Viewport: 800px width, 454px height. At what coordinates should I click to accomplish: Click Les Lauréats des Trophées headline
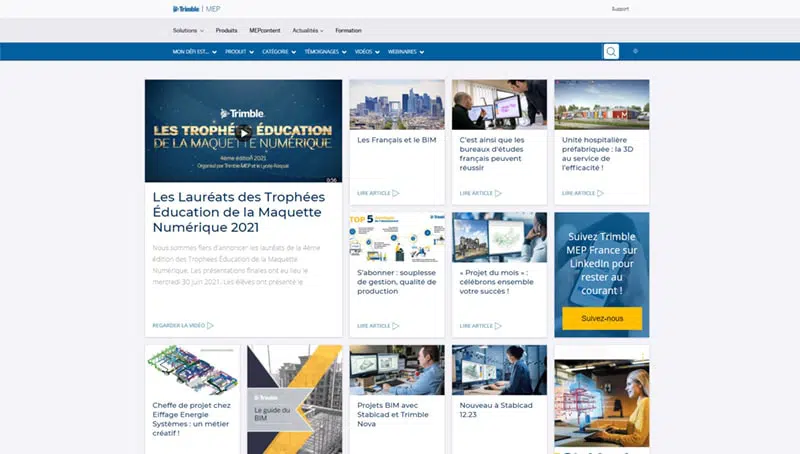click(x=239, y=212)
